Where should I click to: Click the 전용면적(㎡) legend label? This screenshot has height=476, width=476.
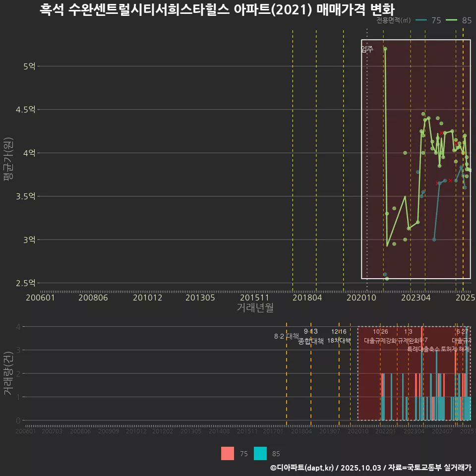click(x=392, y=21)
